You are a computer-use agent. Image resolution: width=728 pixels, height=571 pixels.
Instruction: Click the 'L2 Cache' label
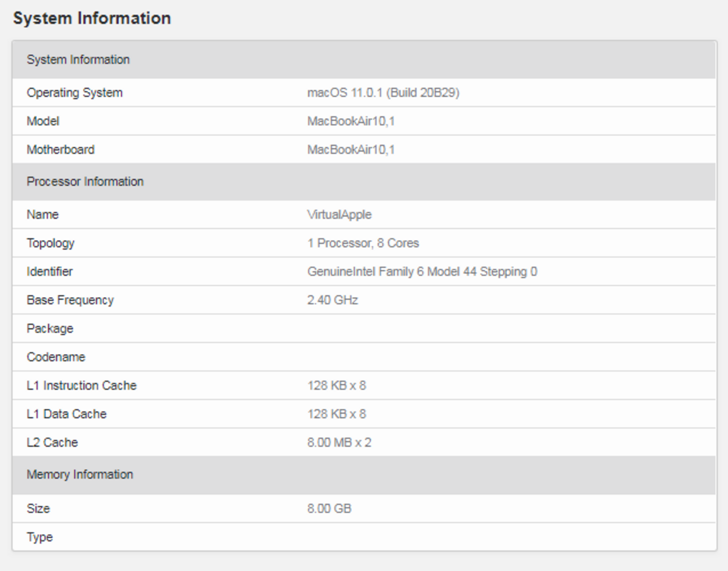pyautogui.click(x=52, y=442)
